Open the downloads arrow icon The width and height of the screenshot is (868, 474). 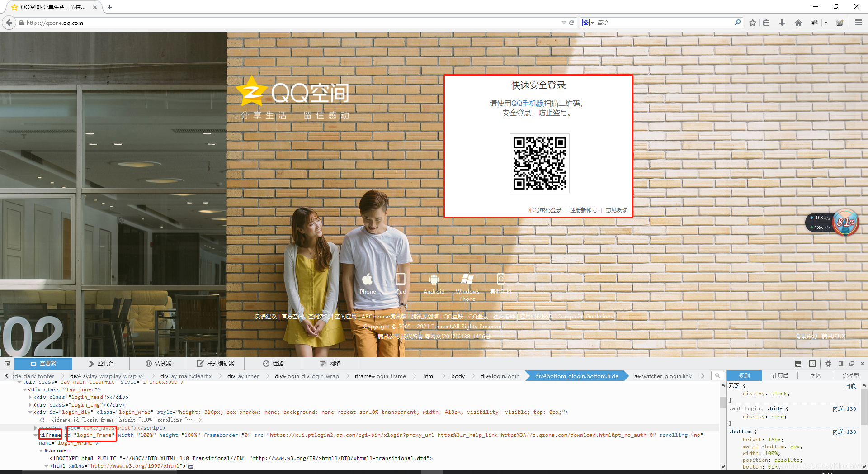(x=782, y=23)
